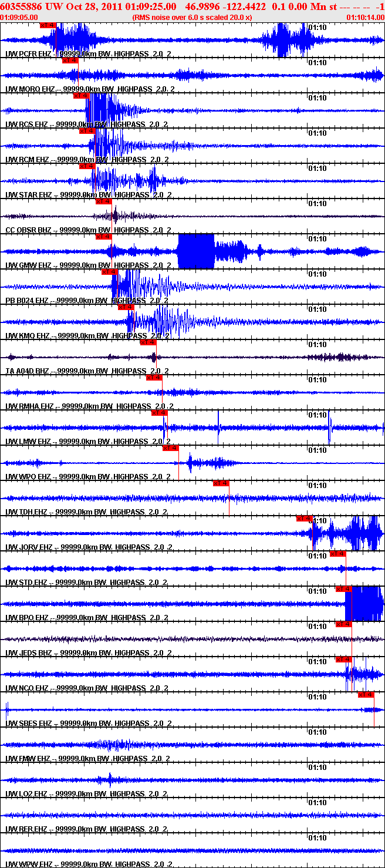Click the red pick flag on RMHA trace

coord(154,378)
